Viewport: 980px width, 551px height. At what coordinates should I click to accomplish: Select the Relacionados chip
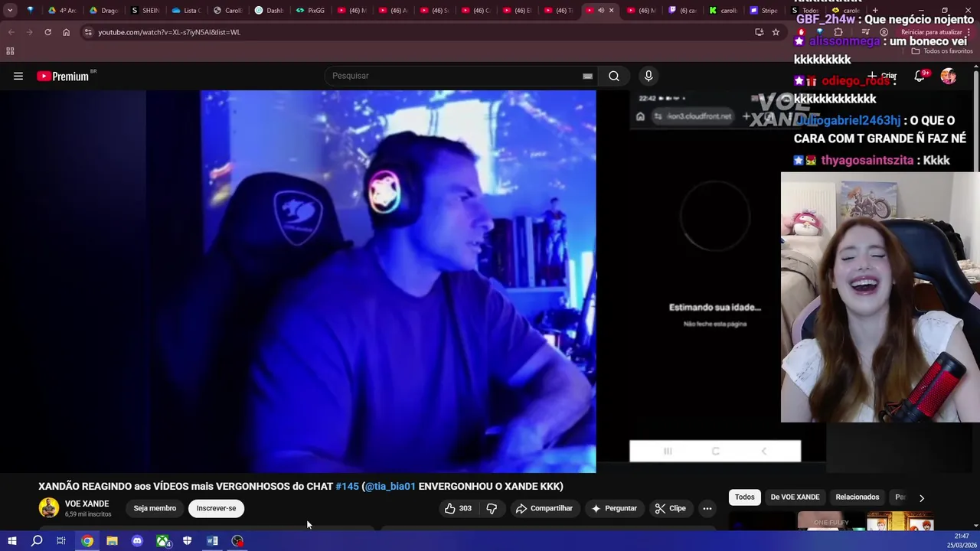[857, 497]
